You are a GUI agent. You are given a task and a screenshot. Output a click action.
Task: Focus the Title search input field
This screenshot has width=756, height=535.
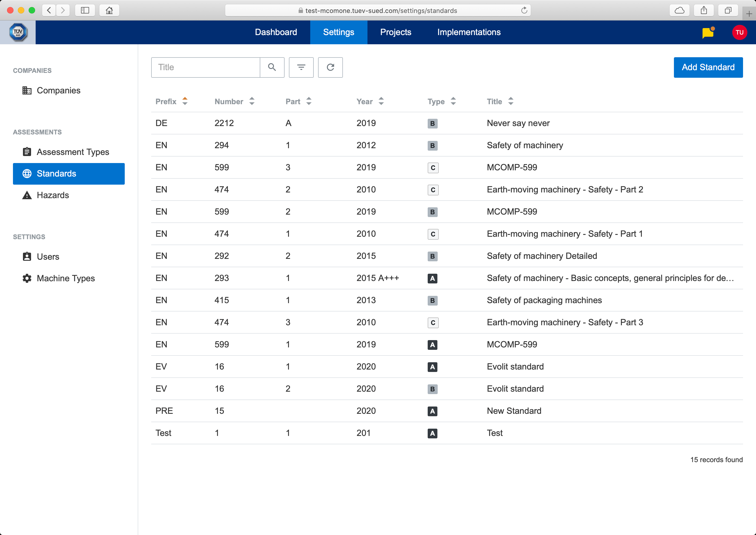(x=205, y=67)
